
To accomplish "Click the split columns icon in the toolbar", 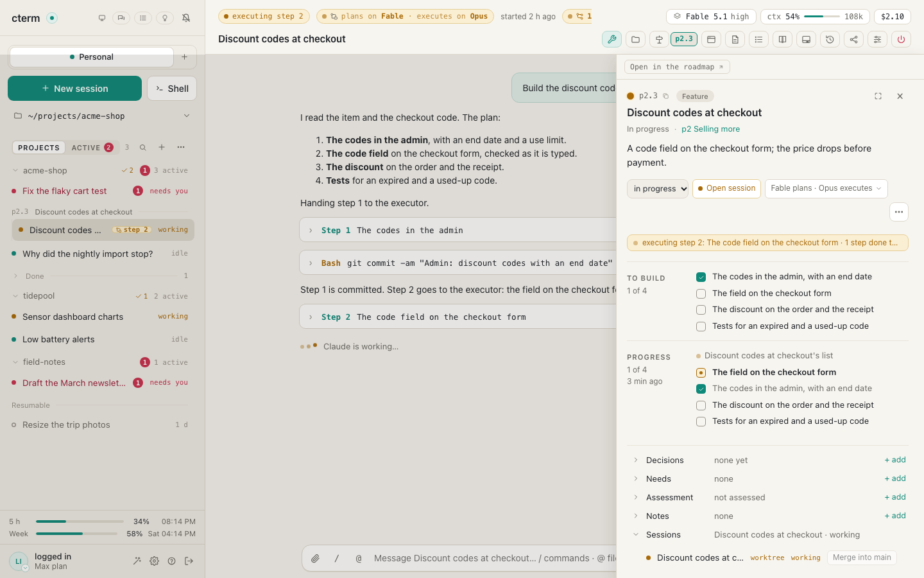I will pyautogui.click(x=782, y=39).
